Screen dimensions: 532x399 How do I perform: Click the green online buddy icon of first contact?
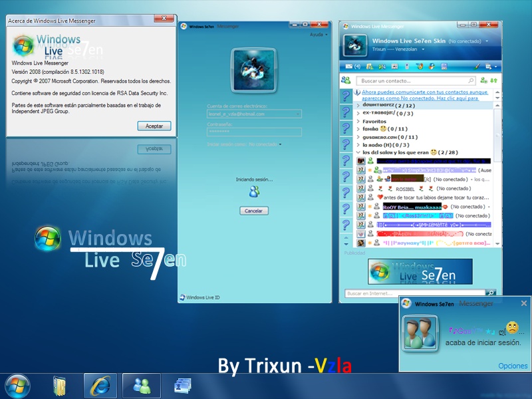[370, 161]
